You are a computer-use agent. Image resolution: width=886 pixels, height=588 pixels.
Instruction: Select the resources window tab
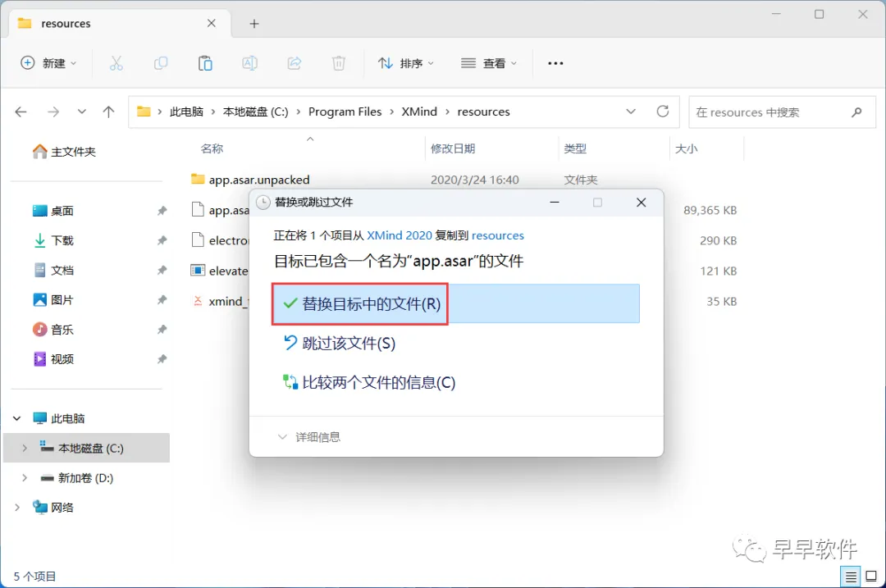click(119, 24)
